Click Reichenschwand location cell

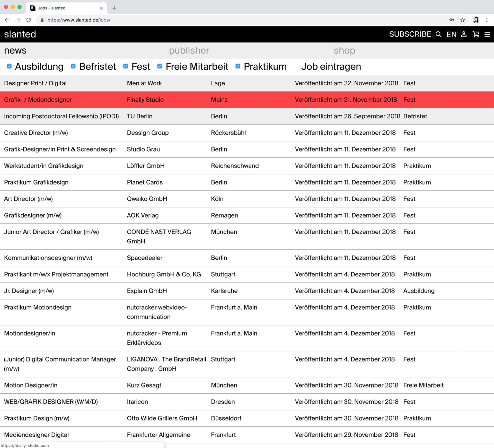click(x=235, y=166)
